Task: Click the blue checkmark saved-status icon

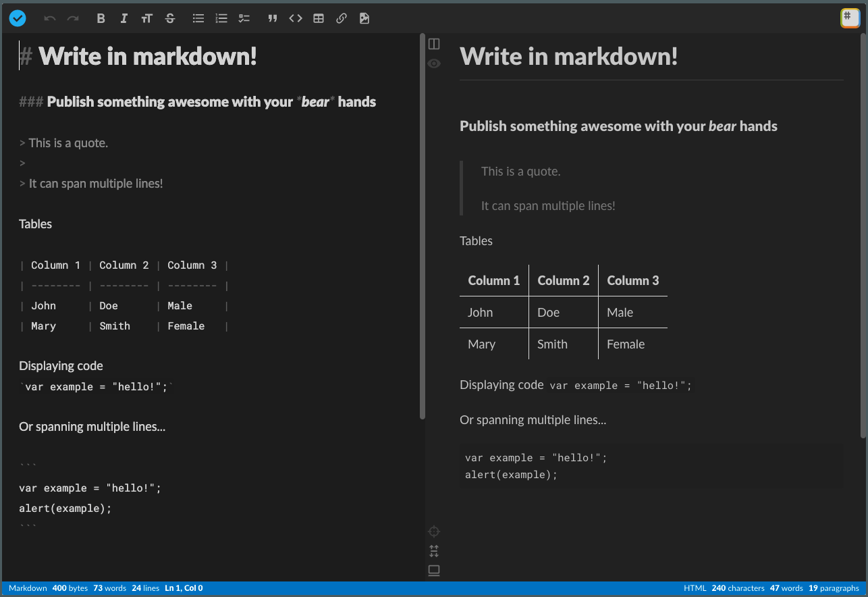Action: pyautogui.click(x=18, y=18)
